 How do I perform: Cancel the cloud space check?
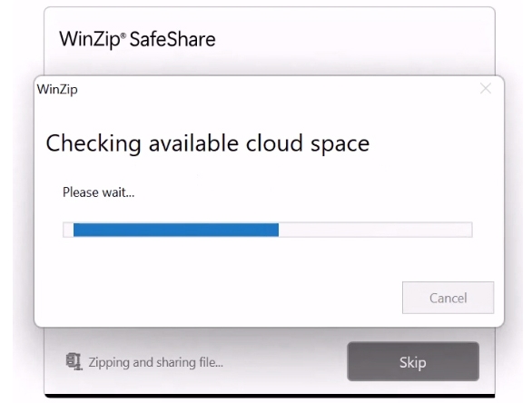tap(448, 298)
